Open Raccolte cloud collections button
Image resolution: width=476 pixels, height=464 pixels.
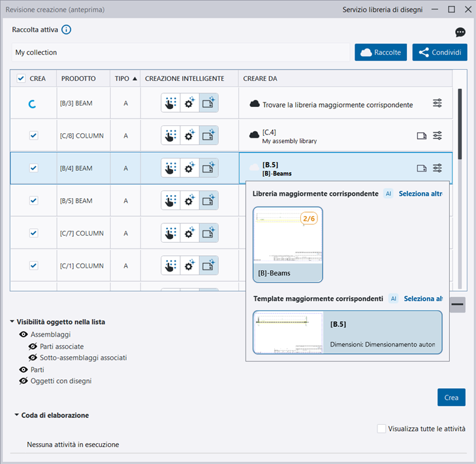381,52
